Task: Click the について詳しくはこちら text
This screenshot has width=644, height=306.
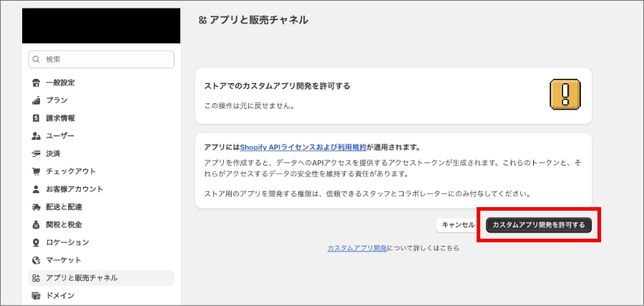Action: [423, 248]
